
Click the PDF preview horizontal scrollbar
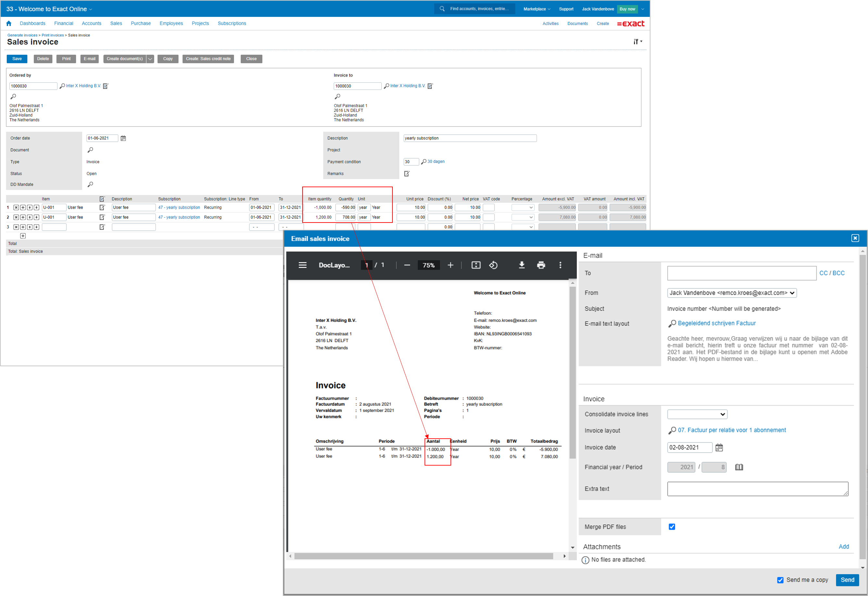click(423, 556)
